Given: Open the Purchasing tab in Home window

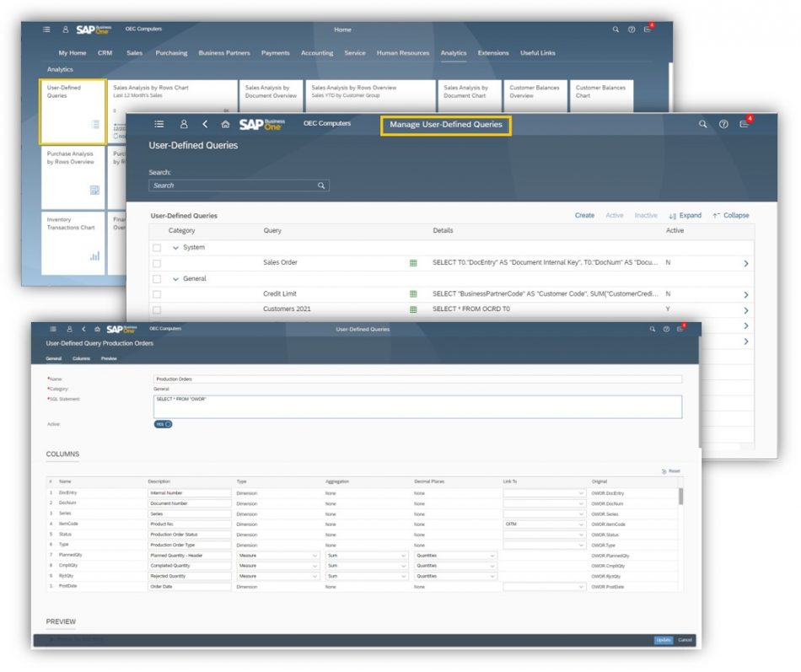Looking at the screenshot, I should pos(171,53).
